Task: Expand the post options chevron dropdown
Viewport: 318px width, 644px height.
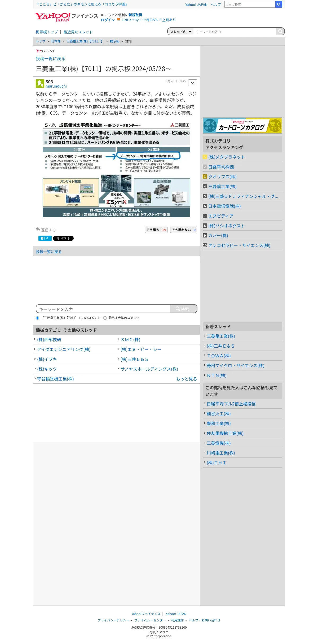Action: pos(193,83)
